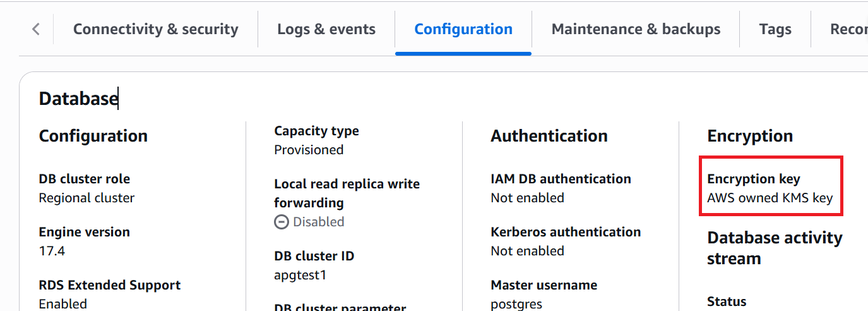The height and width of the screenshot is (311, 868).
Task: Click the Database section heading
Action: tap(78, 99)
